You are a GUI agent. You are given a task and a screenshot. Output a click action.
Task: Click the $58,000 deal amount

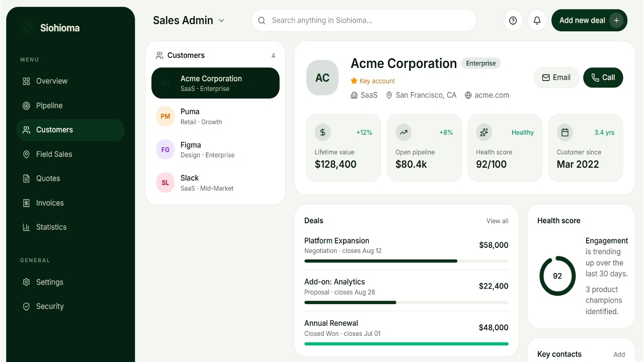pyautogui.click(x=494, y=245)
